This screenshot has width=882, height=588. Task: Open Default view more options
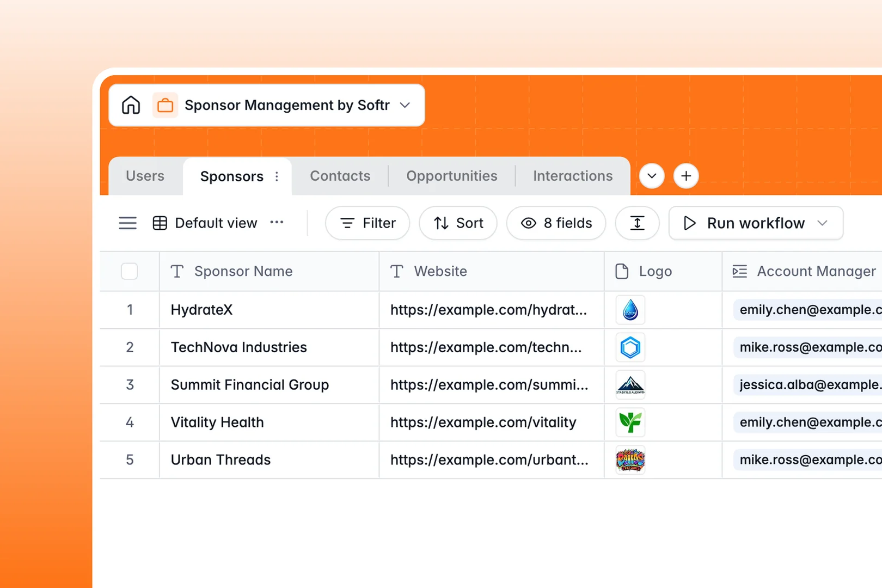point(277,222)
